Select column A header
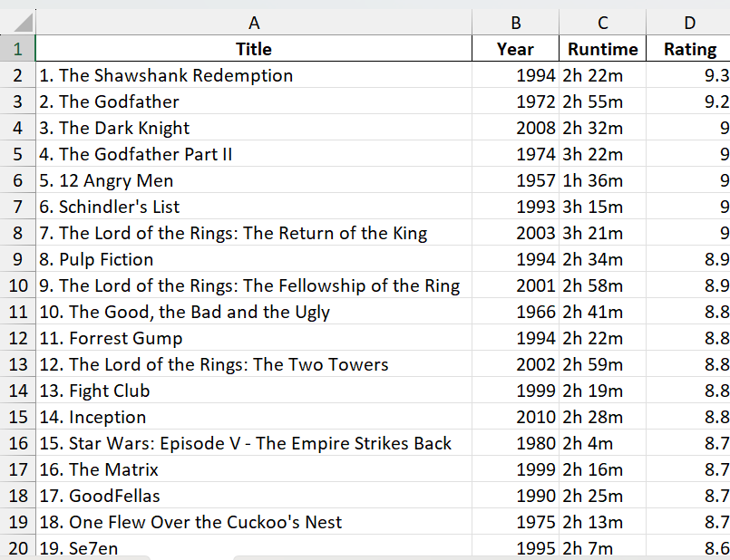Screen dimensions: 730x560 [254, 22]
